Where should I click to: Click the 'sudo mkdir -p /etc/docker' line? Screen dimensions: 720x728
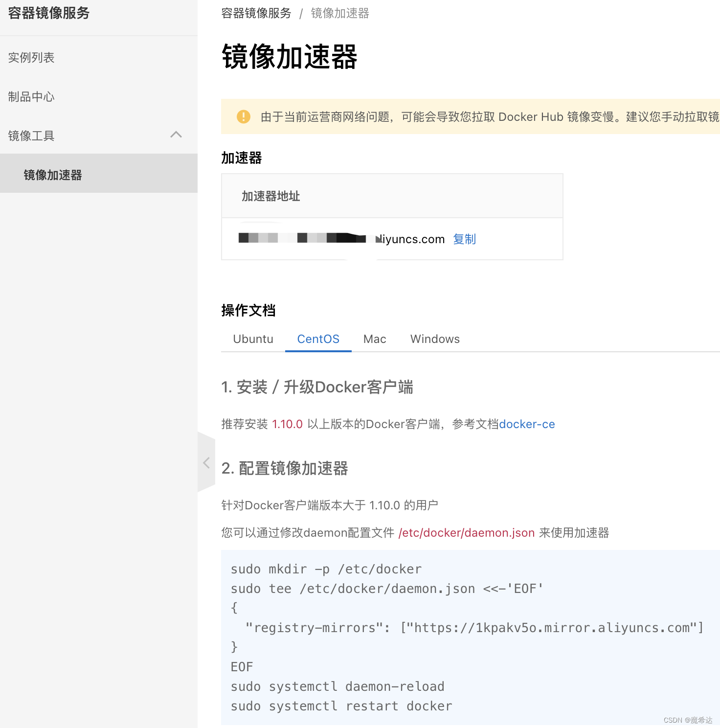[x=326, y=569]
